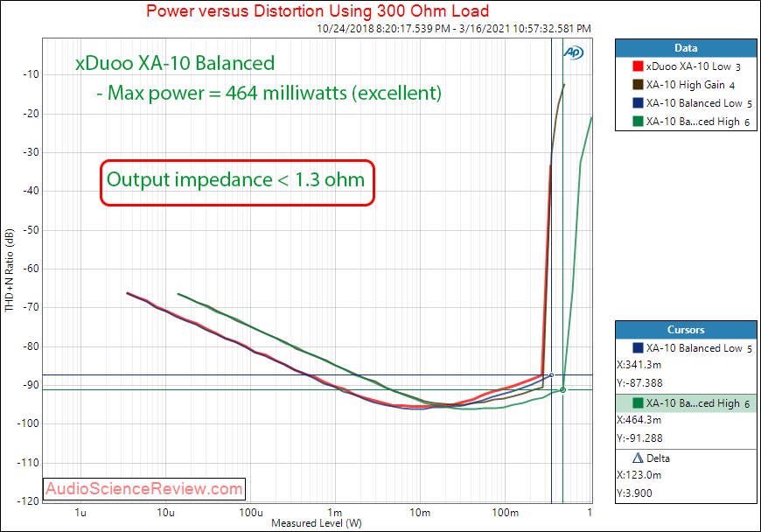Click the Cursors panel header
This screenshot has height=532, width=761.
click(x=686, y=330)
